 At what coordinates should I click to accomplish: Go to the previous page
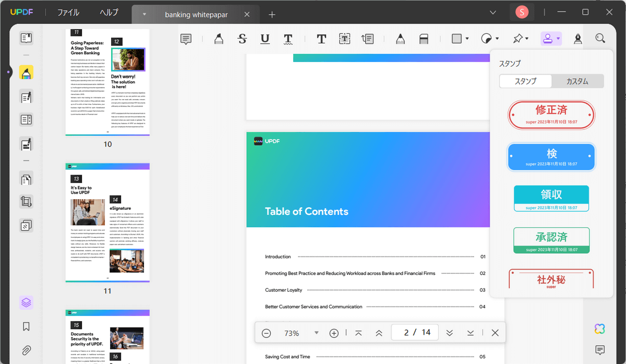(379, 333)
